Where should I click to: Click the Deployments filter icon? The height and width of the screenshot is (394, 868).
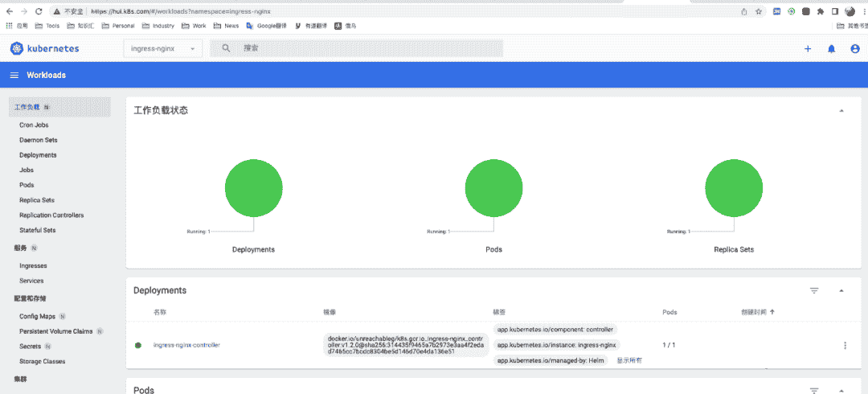(x=814, y=290)
